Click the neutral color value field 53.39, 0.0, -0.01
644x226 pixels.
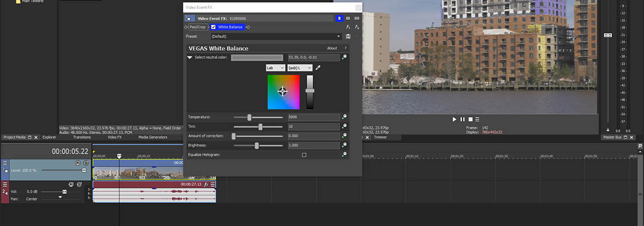314,58
